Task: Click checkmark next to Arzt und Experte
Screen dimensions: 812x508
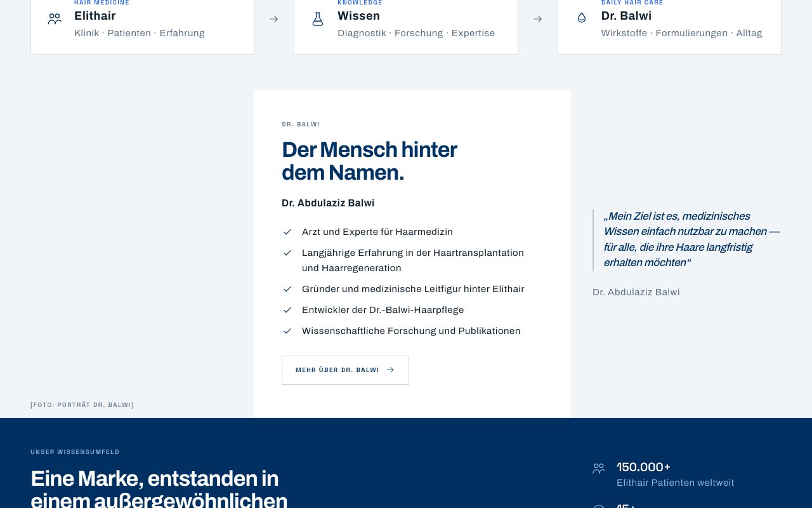Action: pyautogui.click(x=287, y=232)
